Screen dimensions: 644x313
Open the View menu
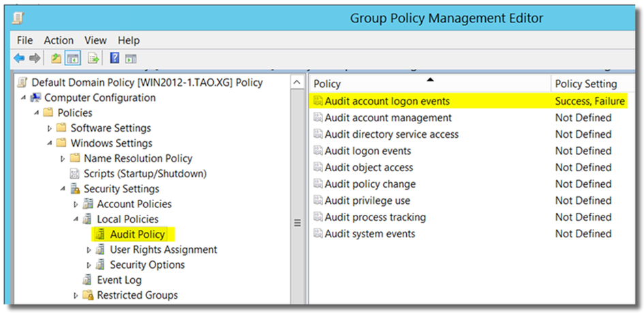click(95, 41)
